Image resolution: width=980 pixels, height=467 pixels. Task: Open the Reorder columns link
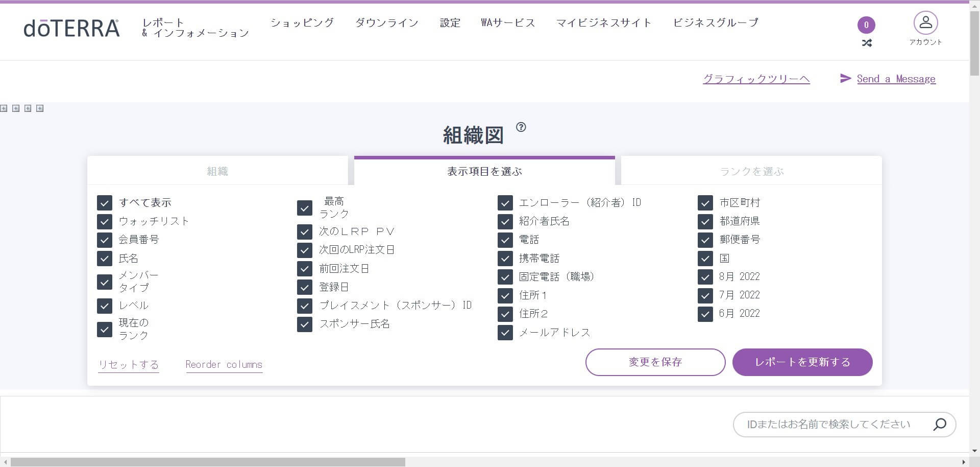pyautogui.click(x=224, y=365)
